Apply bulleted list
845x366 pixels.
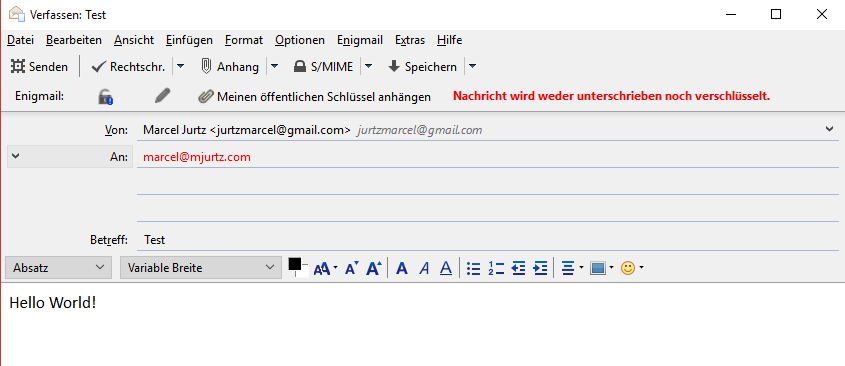(473, 268)
